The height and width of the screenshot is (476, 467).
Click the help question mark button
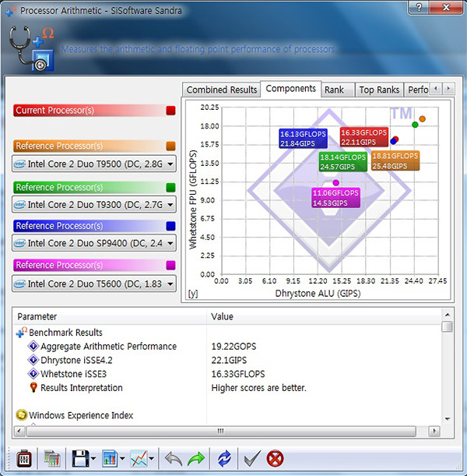[419, 7]
